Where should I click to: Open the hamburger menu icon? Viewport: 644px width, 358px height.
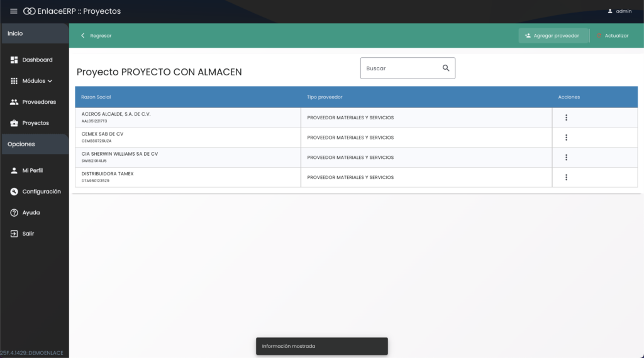[14, 11]
